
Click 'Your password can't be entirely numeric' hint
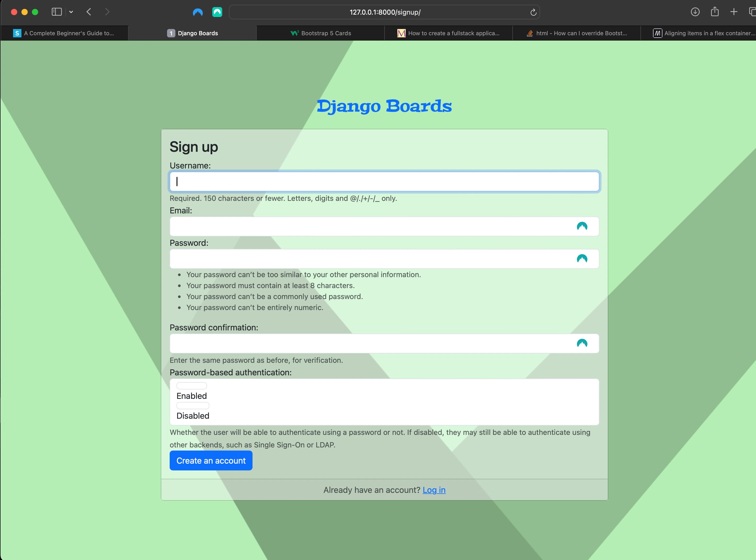[x=255, y=307]
